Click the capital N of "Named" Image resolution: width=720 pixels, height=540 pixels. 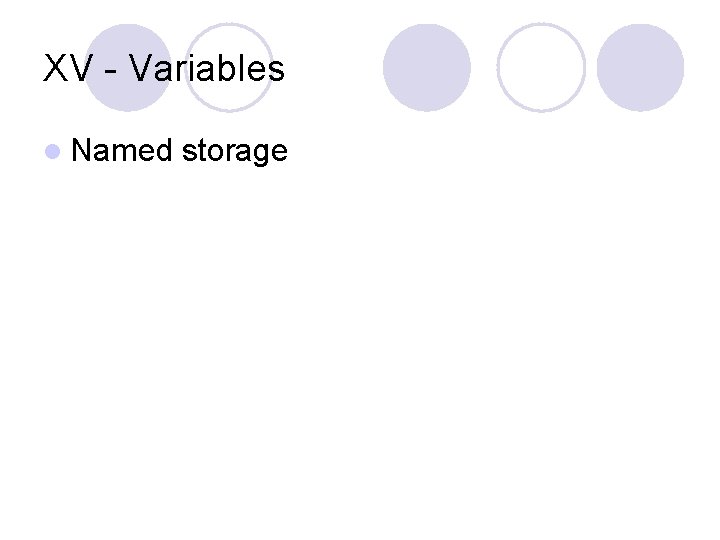pos(82,151)
